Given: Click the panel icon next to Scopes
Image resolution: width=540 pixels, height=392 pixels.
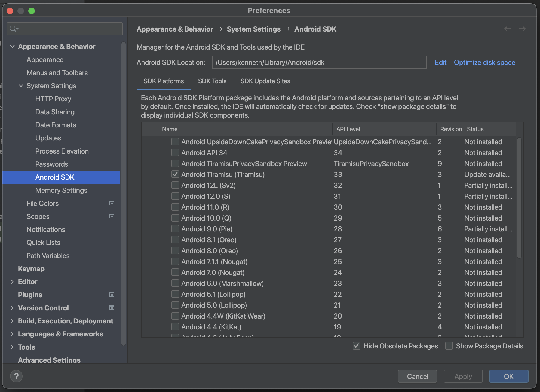Looking at the screenshot, I should pos(112,216).
